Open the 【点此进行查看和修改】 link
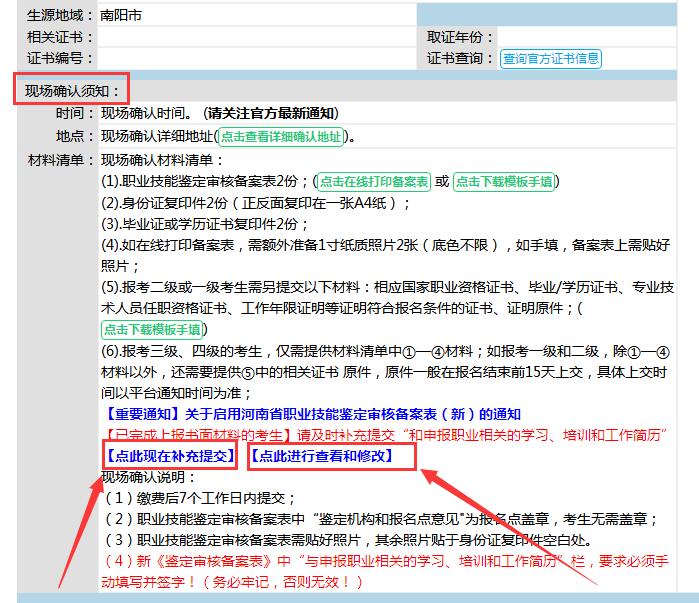699x603 pixels. (320, 456)
